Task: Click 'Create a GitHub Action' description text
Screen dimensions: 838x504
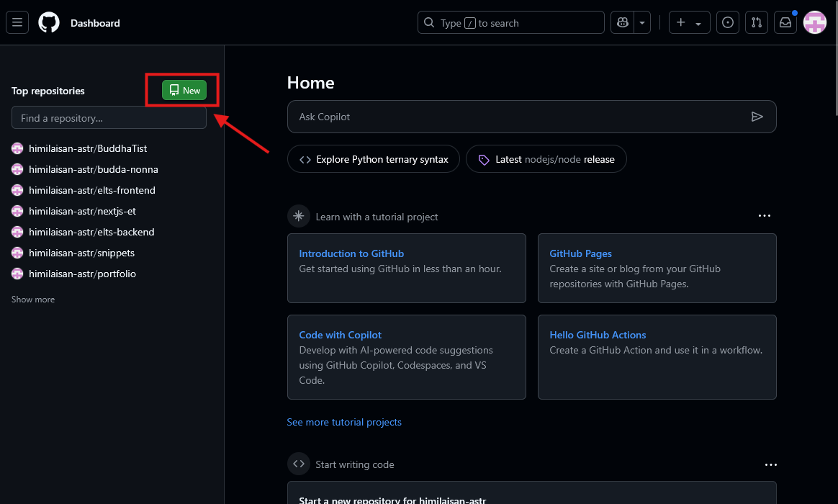Action: [656, 350]
